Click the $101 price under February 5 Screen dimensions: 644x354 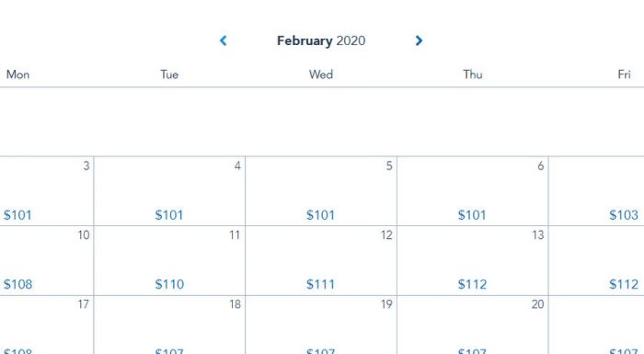click(x=320, y=215)
